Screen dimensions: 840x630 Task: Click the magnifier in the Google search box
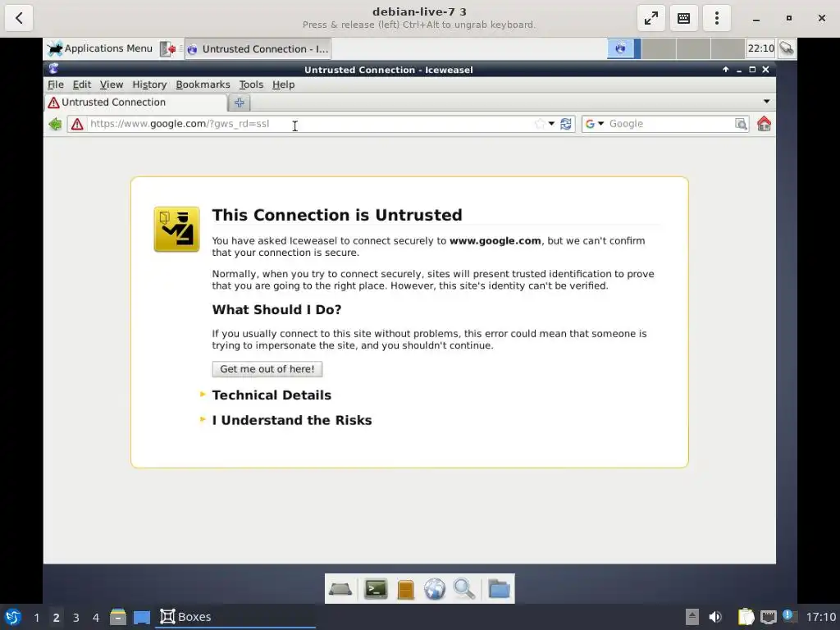(x=741, y=124)
